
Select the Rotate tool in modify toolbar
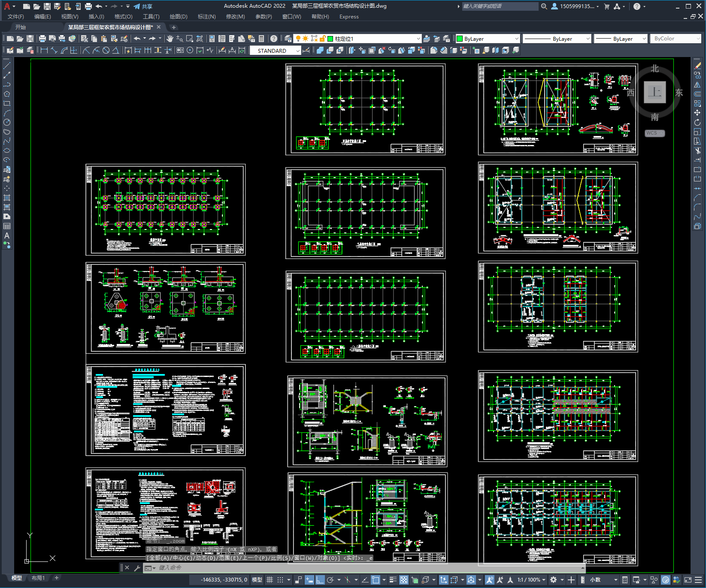(697, 122)
